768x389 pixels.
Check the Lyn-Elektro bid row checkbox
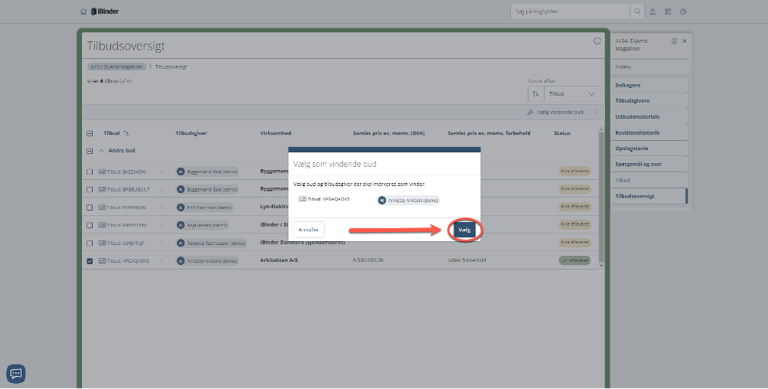pyautogui.click(x=90, y=208)
